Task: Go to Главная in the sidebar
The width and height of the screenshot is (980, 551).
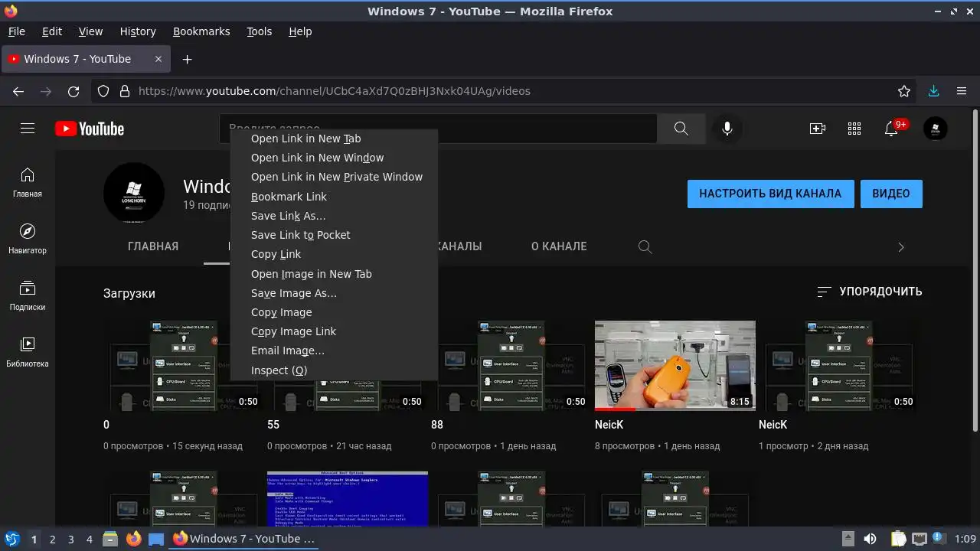Action: tap(28, 182)
